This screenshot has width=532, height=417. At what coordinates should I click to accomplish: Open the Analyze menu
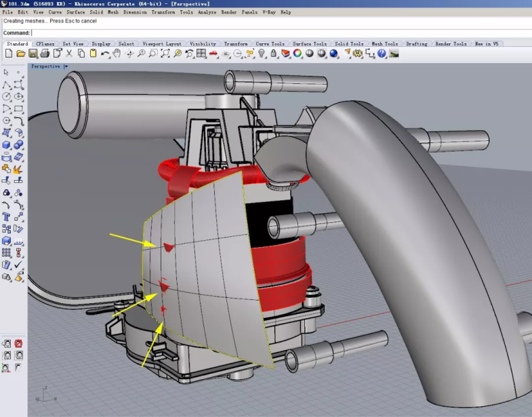coord(209,12)
